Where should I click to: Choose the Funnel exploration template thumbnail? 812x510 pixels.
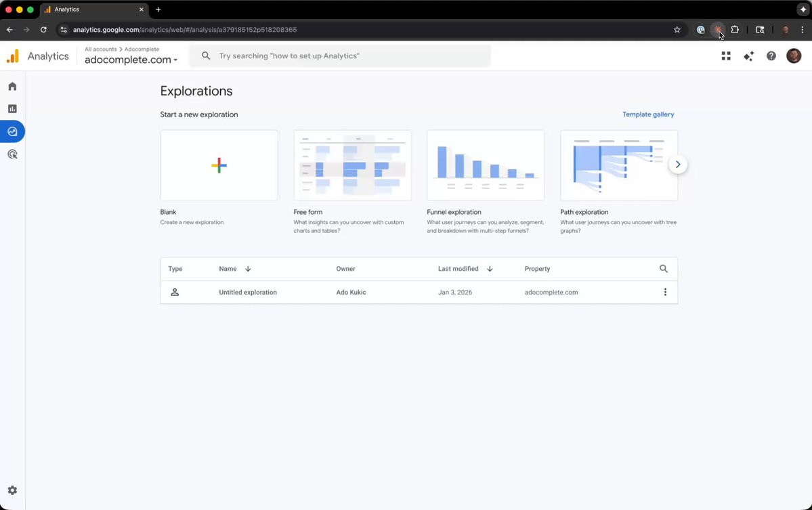tap(486, 165)
